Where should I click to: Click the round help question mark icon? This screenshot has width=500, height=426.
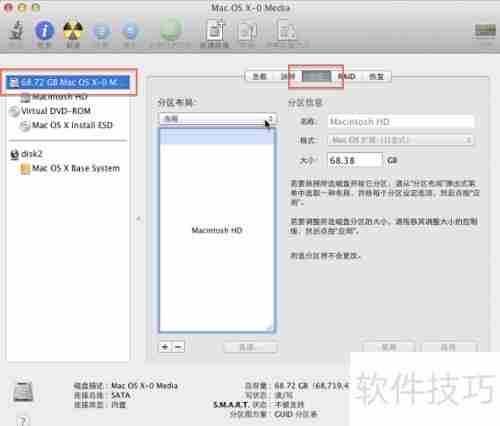point(23,421)
